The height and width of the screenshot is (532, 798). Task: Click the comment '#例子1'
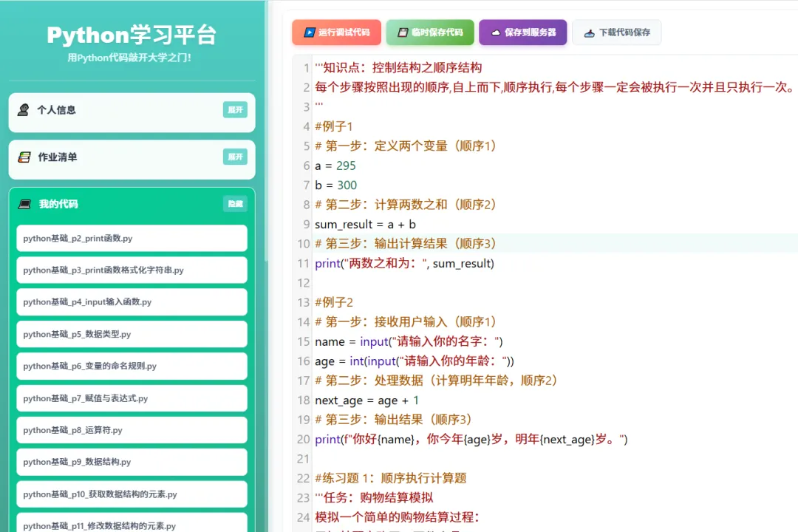click(x=333, y=126)
